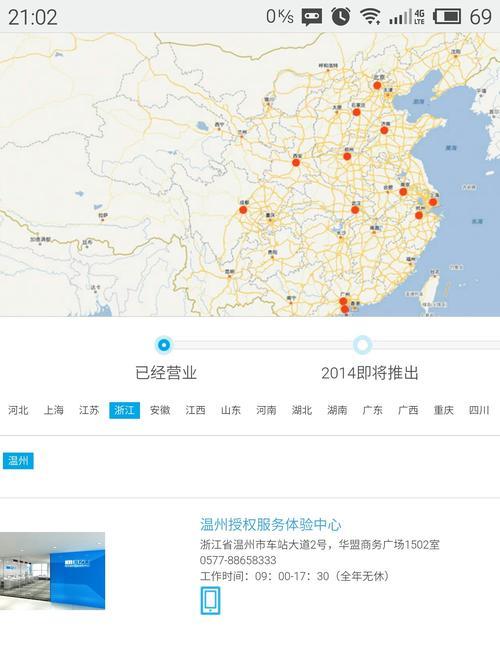This screenshot has width=500, height=666.
Task: Tap the 已经营业 label
Action: pyautogui.click(x=166, y=373)
